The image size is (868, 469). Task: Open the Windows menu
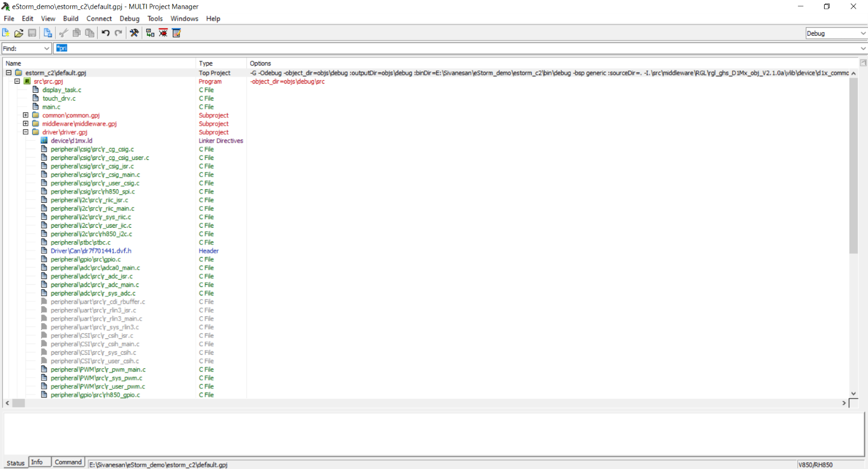(184, 18)
